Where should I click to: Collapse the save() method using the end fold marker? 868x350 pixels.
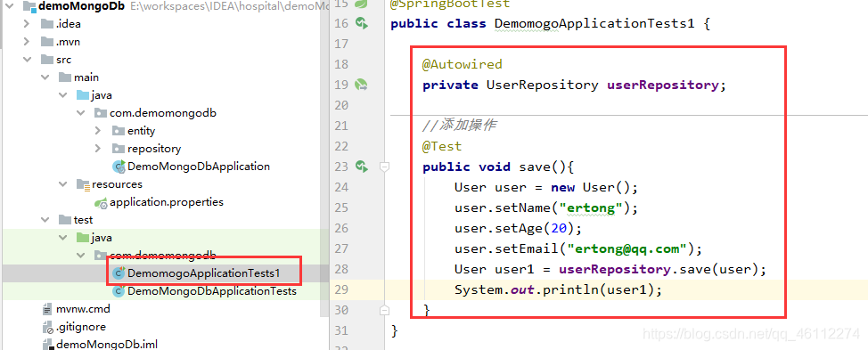point(385,311)
